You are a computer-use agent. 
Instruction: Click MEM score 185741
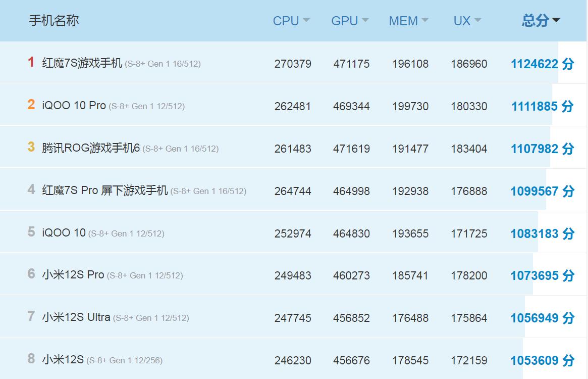[410, 276]
